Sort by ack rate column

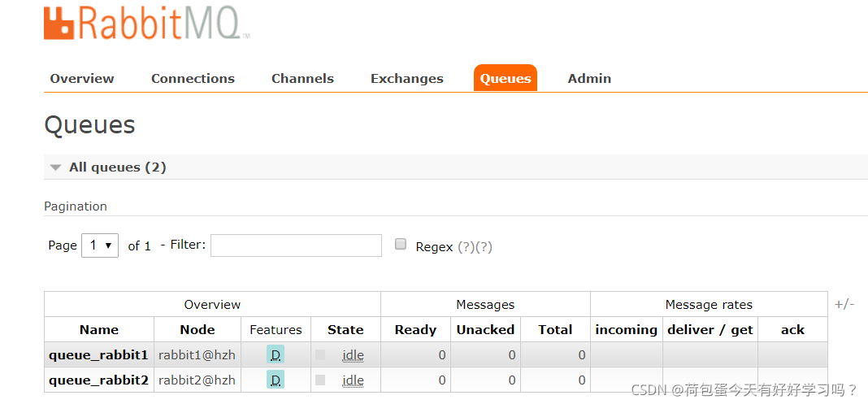[792, 330]
